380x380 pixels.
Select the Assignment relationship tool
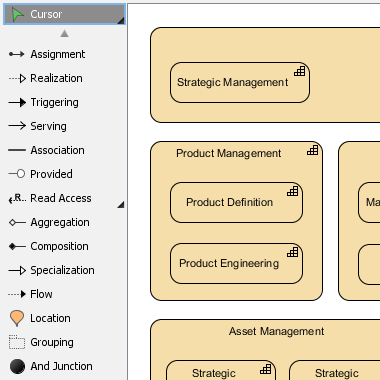point(64,54)
